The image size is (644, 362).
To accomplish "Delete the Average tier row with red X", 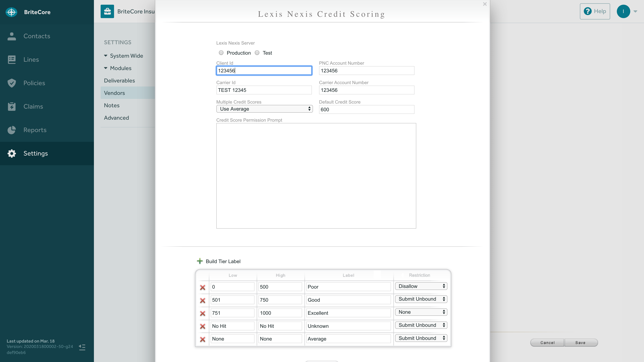I will click(x=202, y=339).
